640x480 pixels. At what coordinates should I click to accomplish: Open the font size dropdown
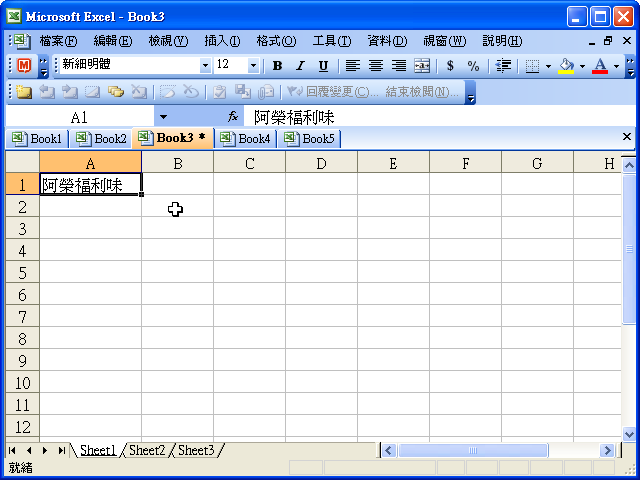coord(253,65)
